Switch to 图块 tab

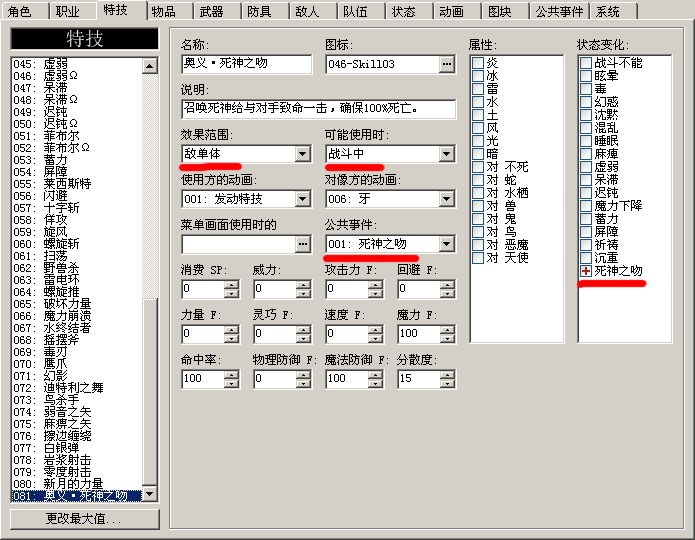[x=505, y=11]
